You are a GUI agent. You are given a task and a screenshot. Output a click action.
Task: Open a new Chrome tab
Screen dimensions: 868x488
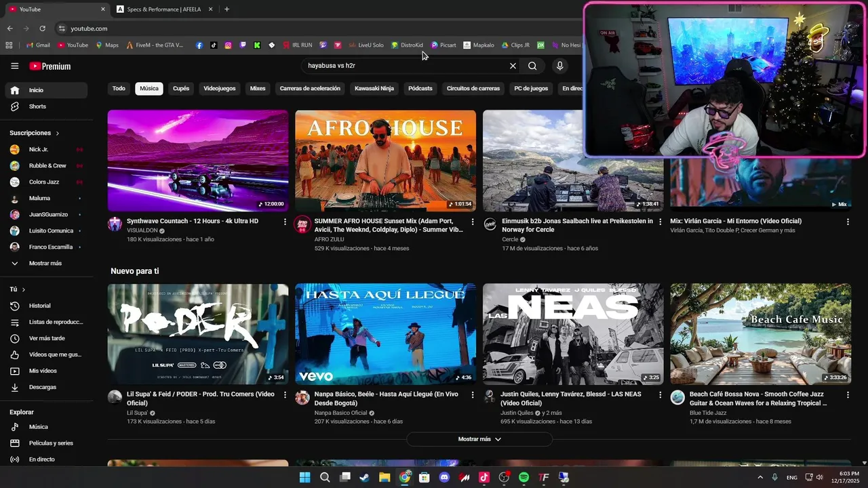pyautogui.click(x=226, y=9)
